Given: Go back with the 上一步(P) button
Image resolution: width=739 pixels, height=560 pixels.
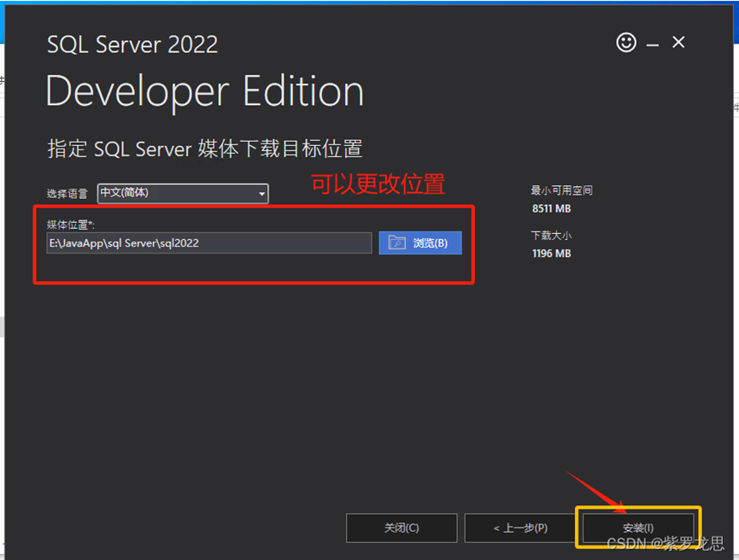Looking at the screenshot, I should click(x=520, y=528).
